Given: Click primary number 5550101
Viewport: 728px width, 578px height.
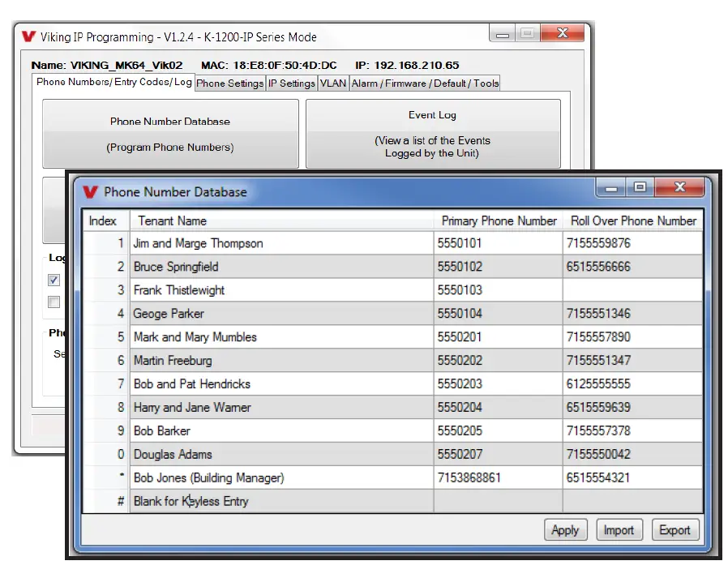Looking at the screenshot, I should coord(499,243).
